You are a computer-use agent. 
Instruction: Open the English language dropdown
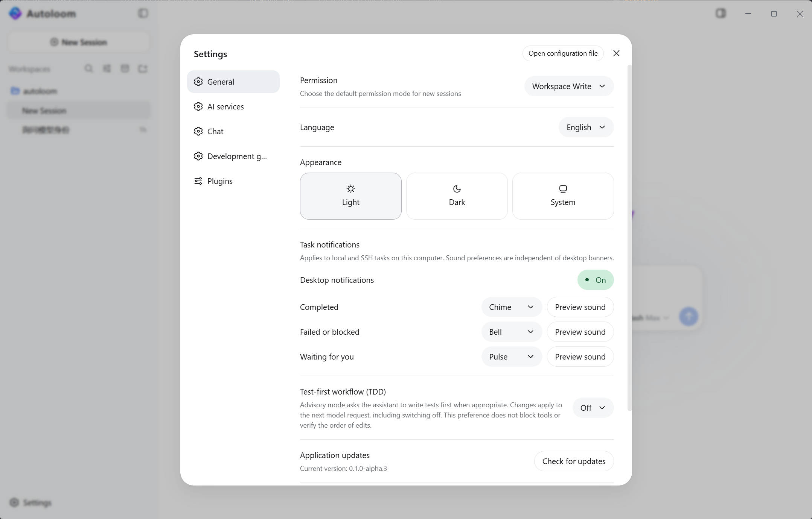(586, 127)
